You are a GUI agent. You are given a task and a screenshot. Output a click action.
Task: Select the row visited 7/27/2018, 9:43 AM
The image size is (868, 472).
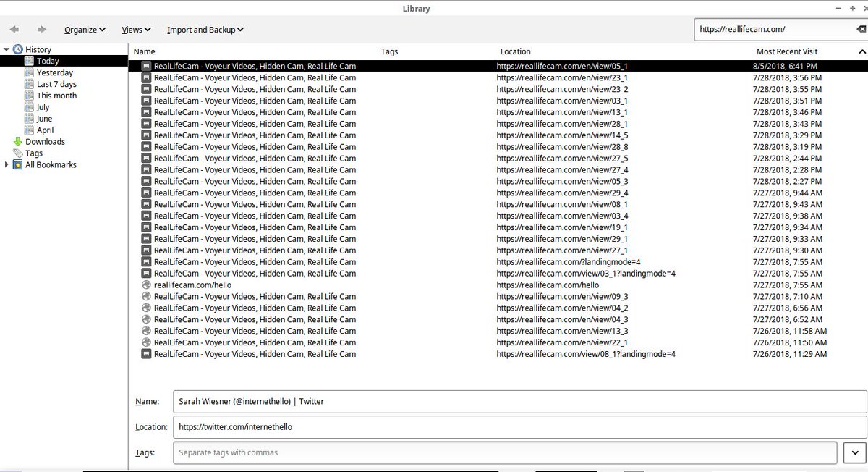point(498,204)
